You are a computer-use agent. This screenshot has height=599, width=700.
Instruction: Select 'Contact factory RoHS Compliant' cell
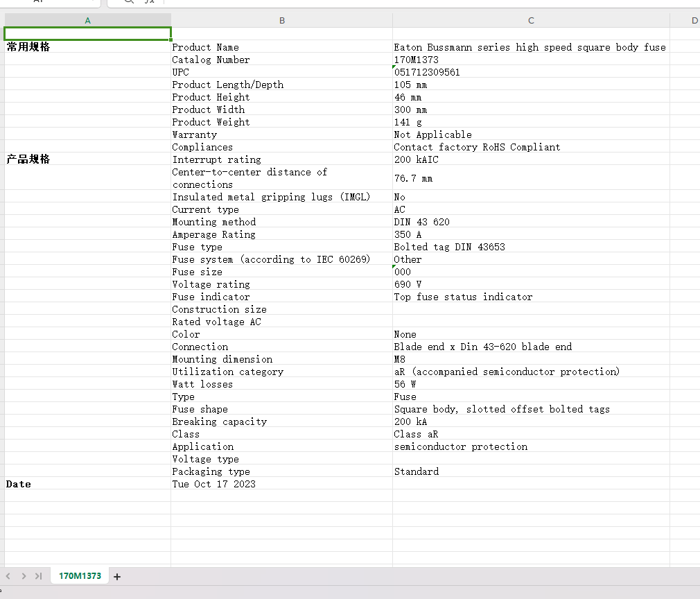click(531, 147)
